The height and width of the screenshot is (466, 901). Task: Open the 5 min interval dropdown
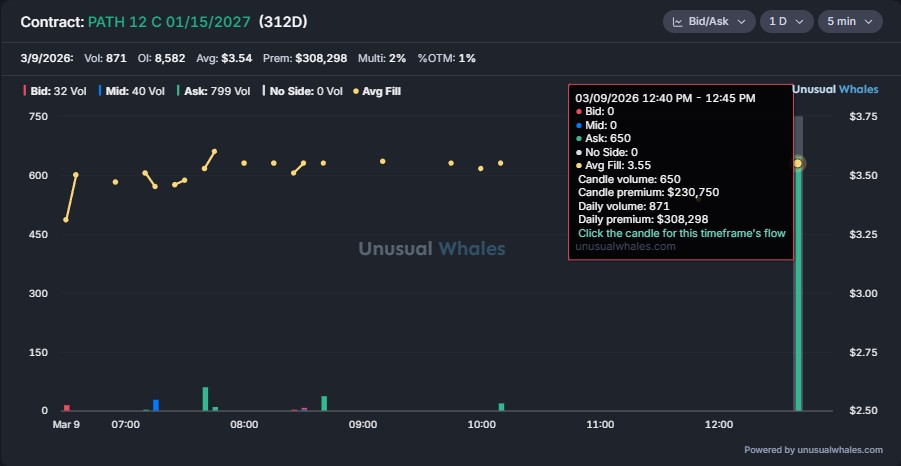[850, 22]
